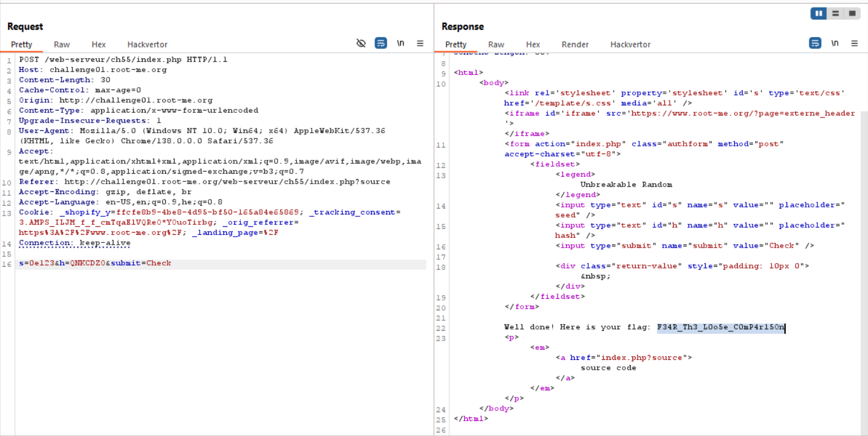Open the Request panel hamburger options menu

[420, 43]
